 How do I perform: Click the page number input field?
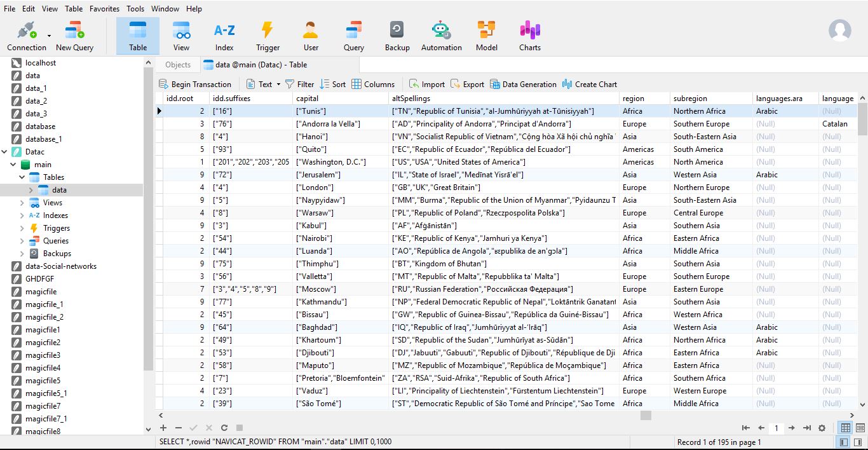coord(776,428)
